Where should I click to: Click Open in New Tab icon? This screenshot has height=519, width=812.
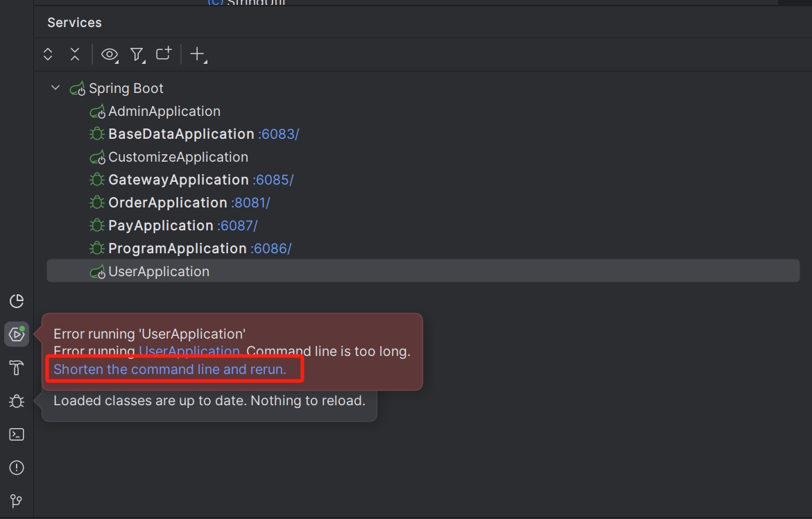click(164, 54)
